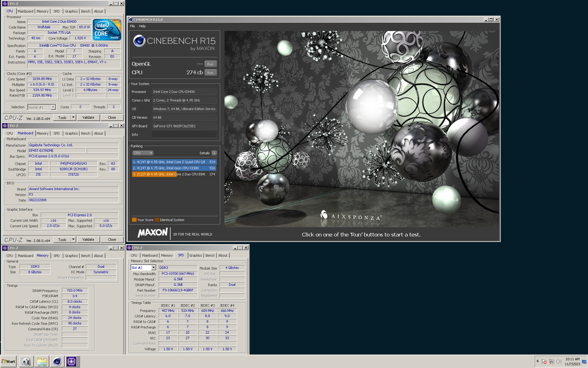The width and height of the screenshot is (588, 368).
Task: Switch to Bench tab in top CPU-Z window
Action: (x=86, y=11)
